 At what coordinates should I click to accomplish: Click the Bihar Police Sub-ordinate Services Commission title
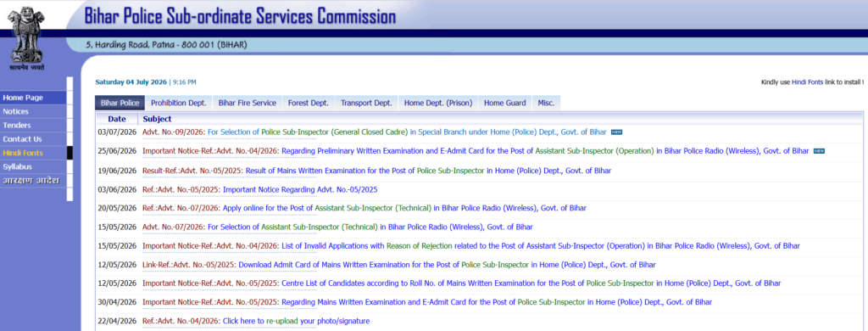(240, 16)
